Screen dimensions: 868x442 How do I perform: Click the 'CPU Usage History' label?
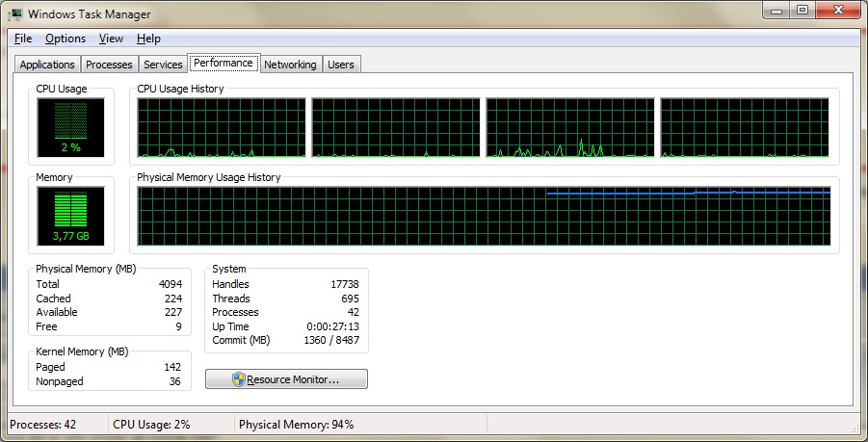point(180,89)
